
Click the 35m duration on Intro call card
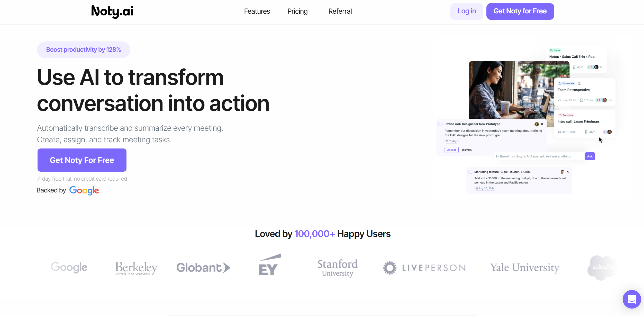590,132
